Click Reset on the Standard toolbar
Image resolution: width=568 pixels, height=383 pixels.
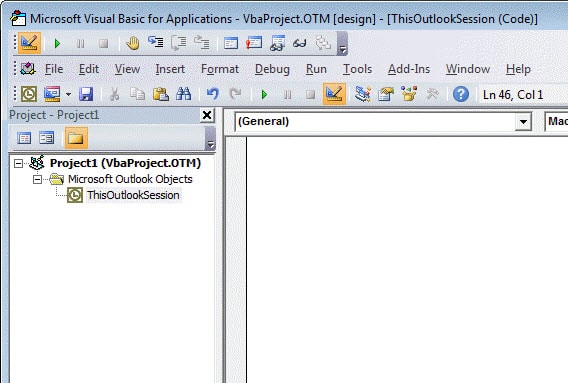(310, 95)
